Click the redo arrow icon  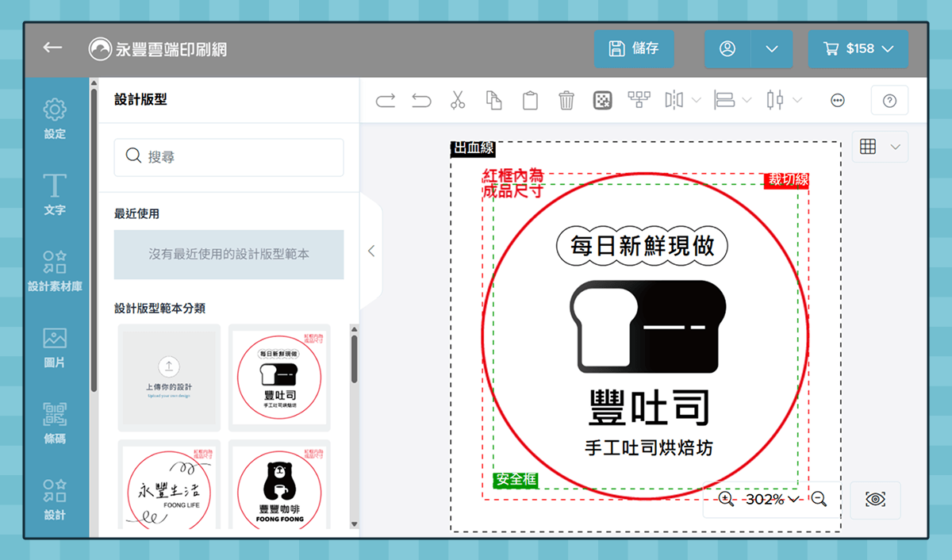[386, 101]
